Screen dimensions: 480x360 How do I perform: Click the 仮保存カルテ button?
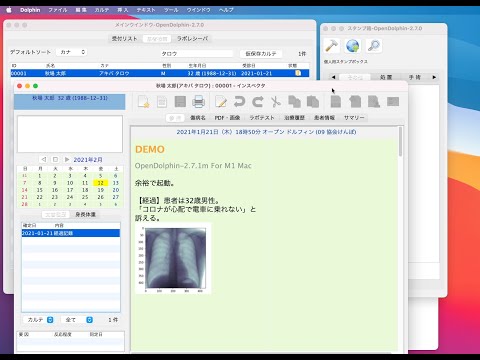[261, 53]
